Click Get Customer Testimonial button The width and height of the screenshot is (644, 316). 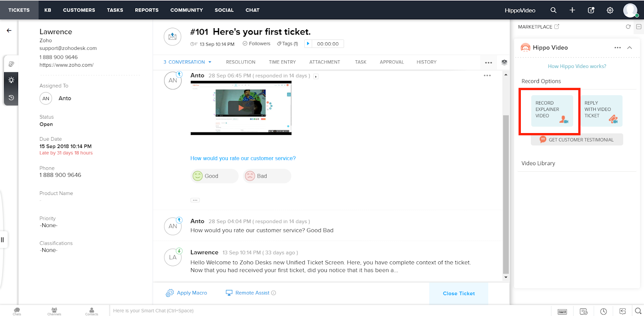coord(577,140)
